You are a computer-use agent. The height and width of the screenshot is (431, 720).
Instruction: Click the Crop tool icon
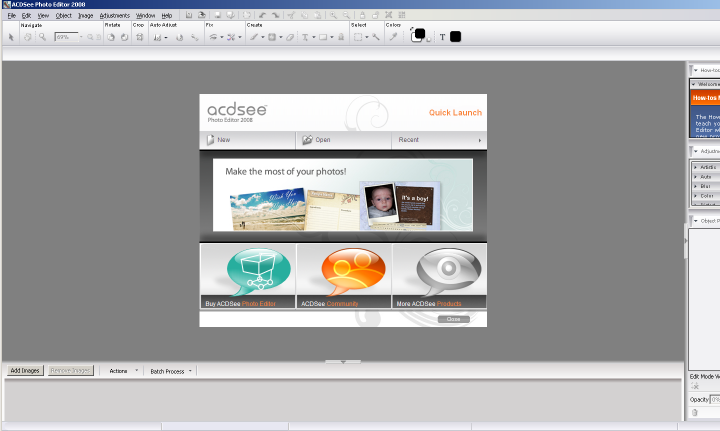[x=139, y=37]
